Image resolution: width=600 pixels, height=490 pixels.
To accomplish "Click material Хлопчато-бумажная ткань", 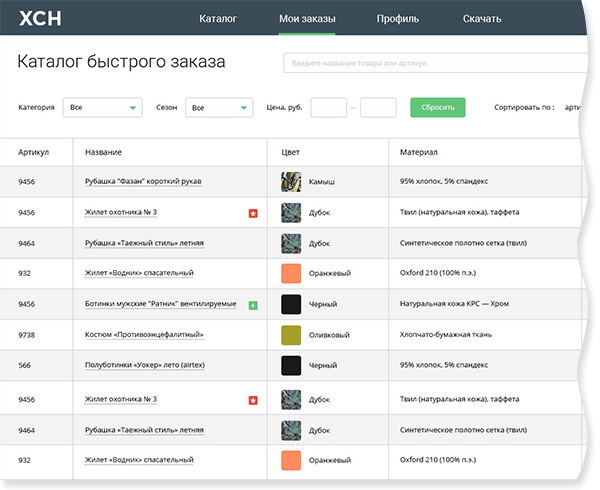I will [x=446, y=335].
